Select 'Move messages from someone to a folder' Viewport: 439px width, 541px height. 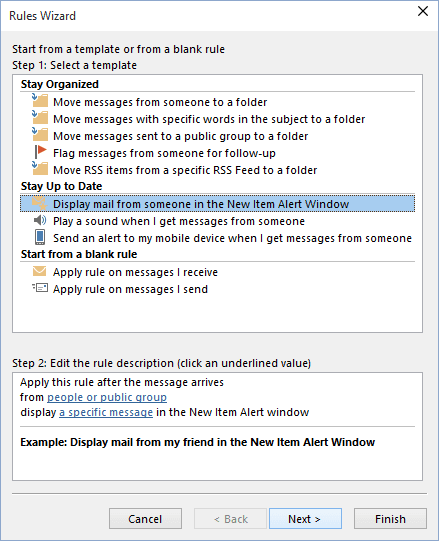click(160, 102)
